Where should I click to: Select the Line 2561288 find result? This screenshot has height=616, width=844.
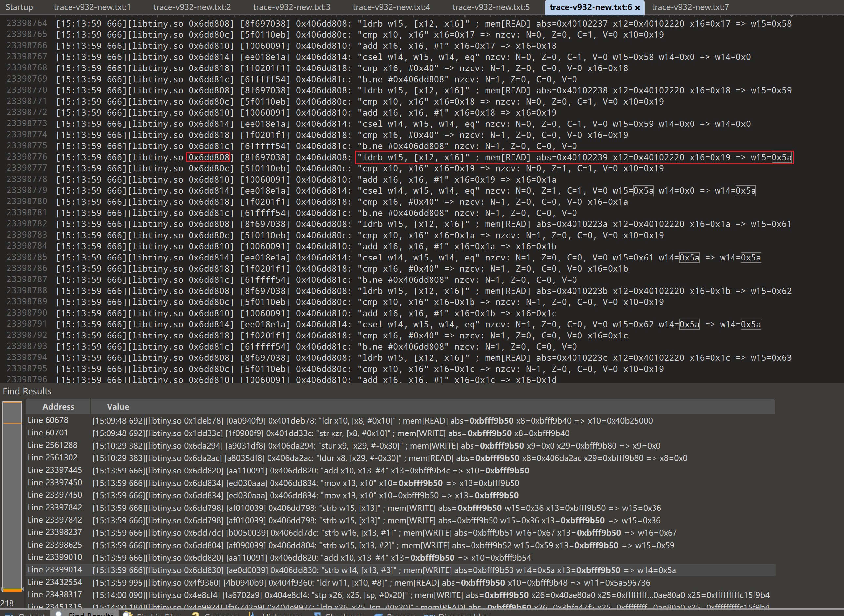[400, 446]
